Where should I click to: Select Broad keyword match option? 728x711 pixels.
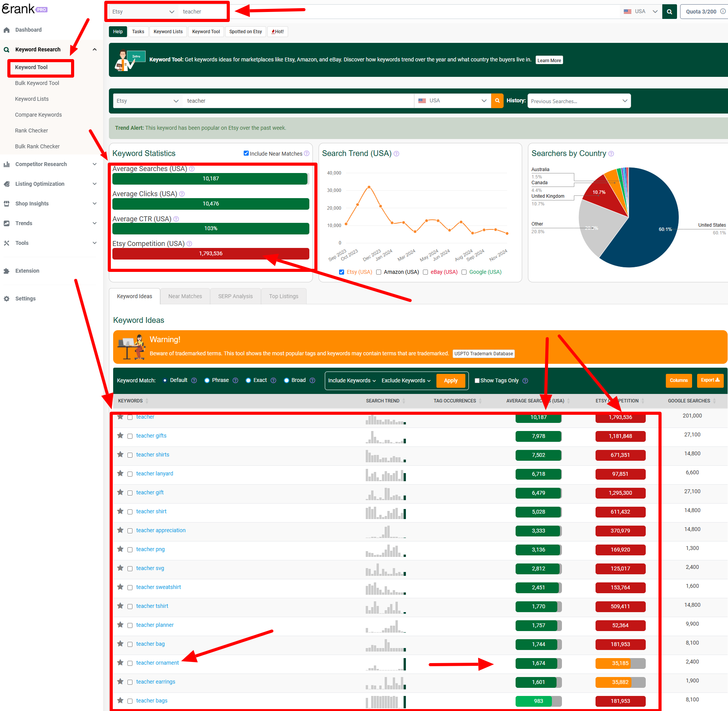pyautogui.click(x=287, y=380)
